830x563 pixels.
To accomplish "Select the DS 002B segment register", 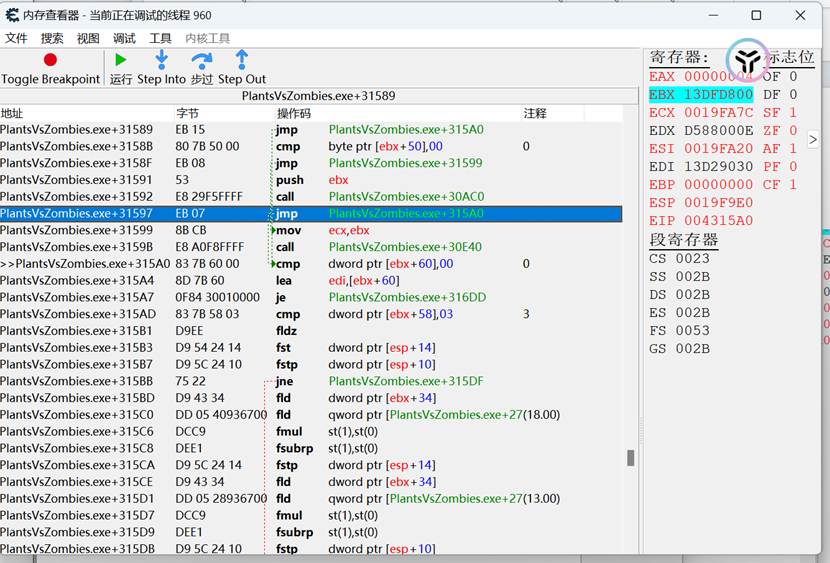I will [x=679, y=294].
